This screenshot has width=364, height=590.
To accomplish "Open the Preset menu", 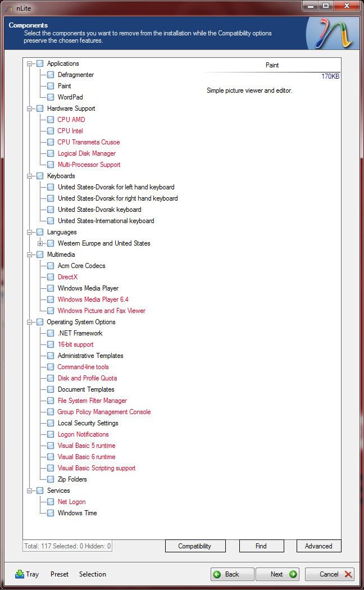I will [60, 574].
